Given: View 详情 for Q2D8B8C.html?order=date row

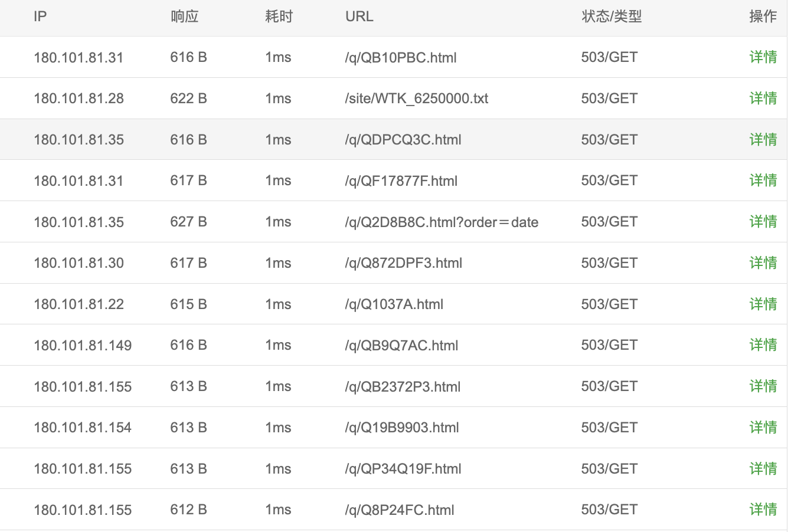Looking at the screenshot, I should pos(763,222).
